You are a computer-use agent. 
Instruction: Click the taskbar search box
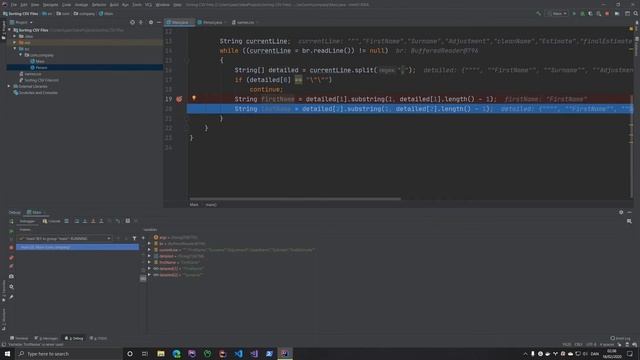tap(69, 353)
